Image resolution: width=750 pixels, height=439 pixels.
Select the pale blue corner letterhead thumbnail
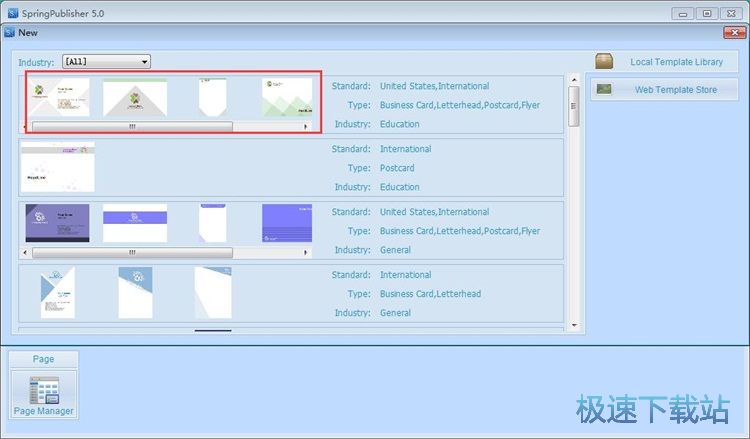coord(213,292)
